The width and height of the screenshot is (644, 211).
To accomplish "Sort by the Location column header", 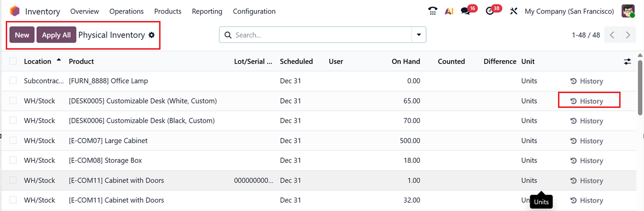I will tap(38, 61).
